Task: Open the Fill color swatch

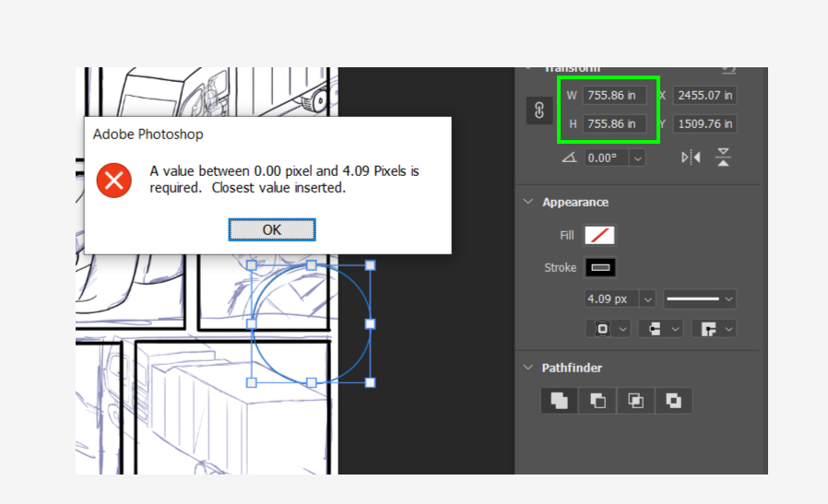Action: pyautogui.click(x=599, y=235)
